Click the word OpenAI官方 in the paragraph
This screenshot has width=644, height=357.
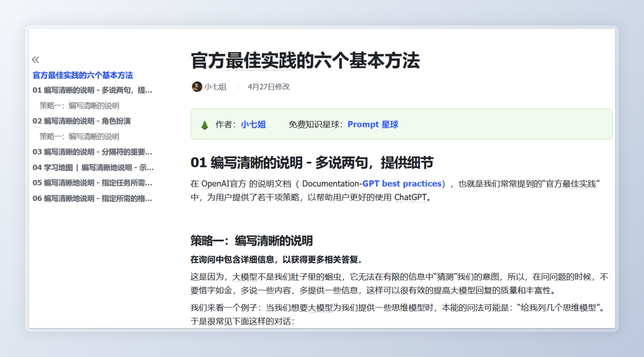click(x=224, y=184)
